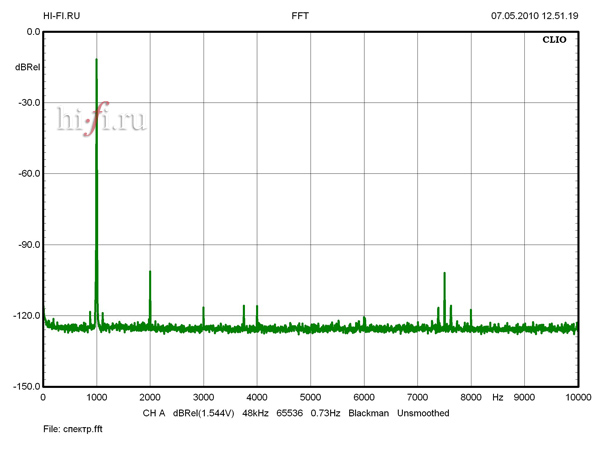
Task: Click the Hz unit label on the horizontal axis
Action: click(x=497, y=398)
